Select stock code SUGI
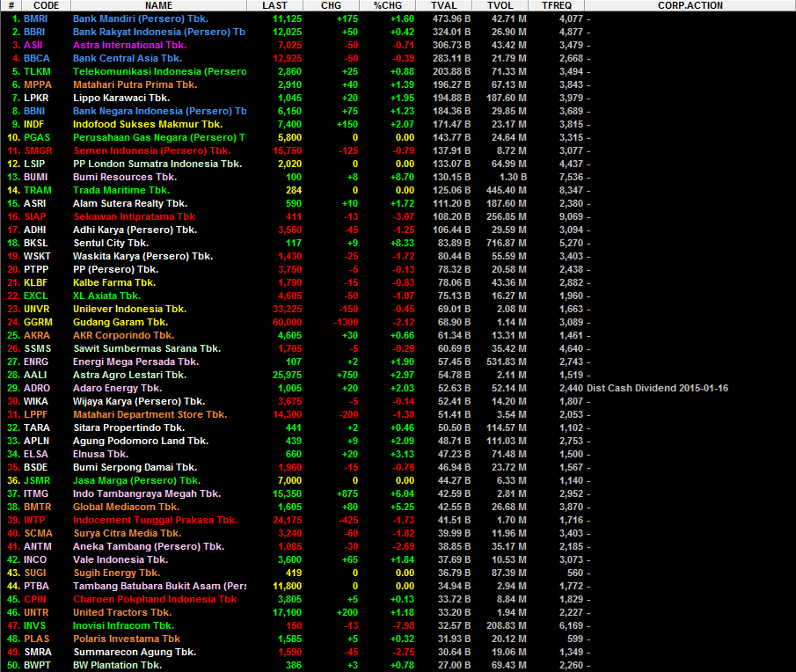The image size is (796, 672). (35, 573)
